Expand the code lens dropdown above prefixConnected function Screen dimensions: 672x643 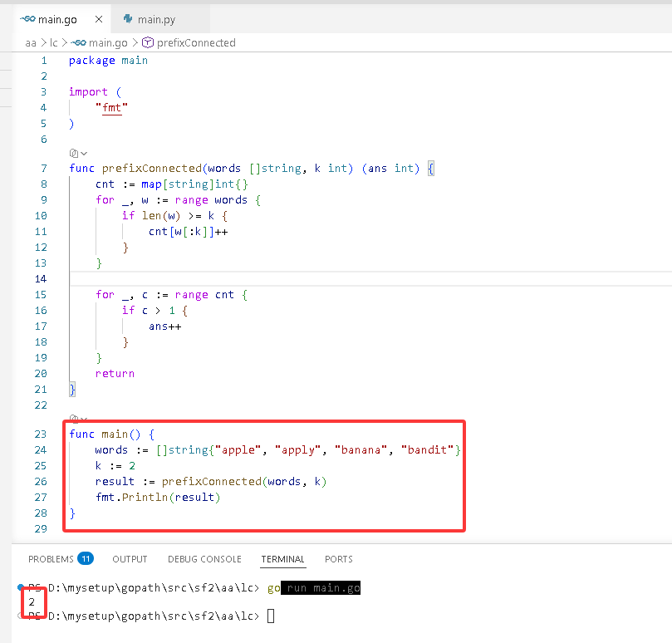(x=78, y=153)
